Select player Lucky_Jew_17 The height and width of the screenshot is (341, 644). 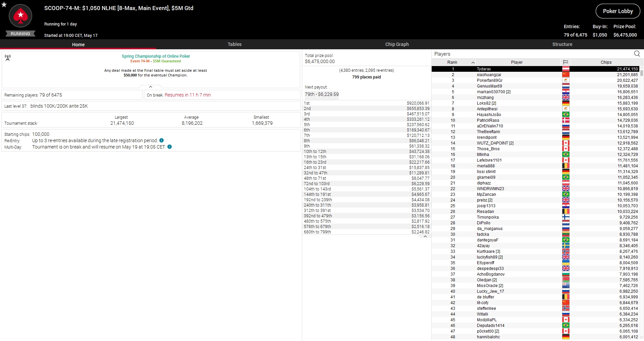click(x=535, y=291)
